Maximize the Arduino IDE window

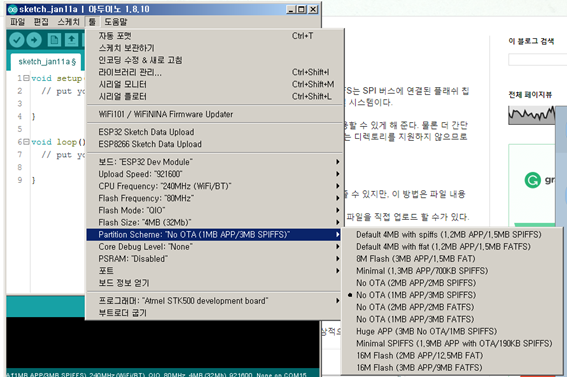[x=301, y=9]
